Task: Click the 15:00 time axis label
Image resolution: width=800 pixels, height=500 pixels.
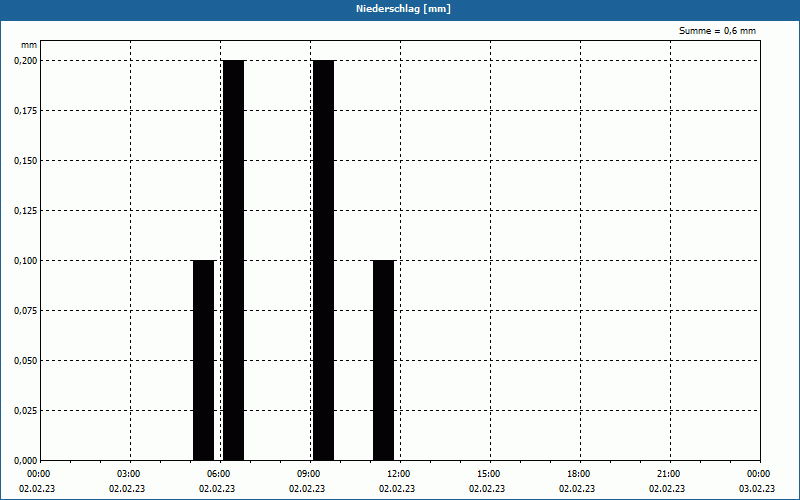Action: coord(489,474)
